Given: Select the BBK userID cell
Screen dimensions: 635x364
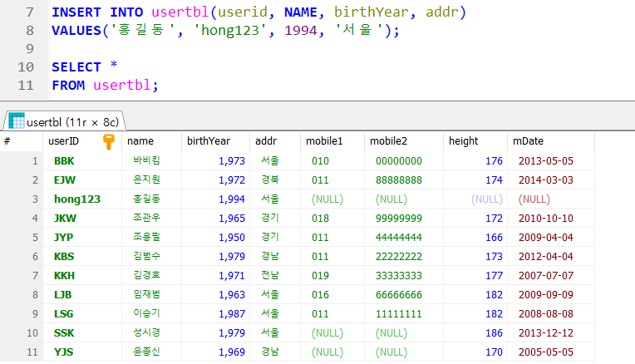Looking at the screenshot, I should (65, 161).
